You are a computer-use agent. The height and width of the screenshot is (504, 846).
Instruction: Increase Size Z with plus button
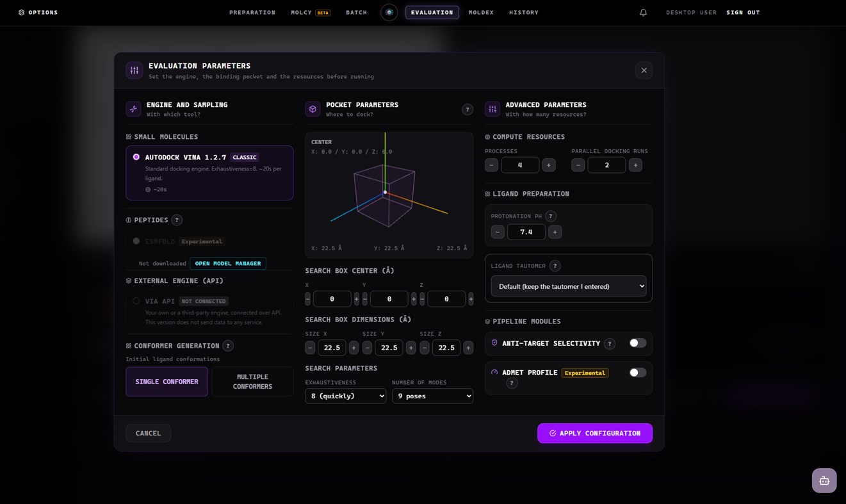pyautogui.click(x=468, y=348)
